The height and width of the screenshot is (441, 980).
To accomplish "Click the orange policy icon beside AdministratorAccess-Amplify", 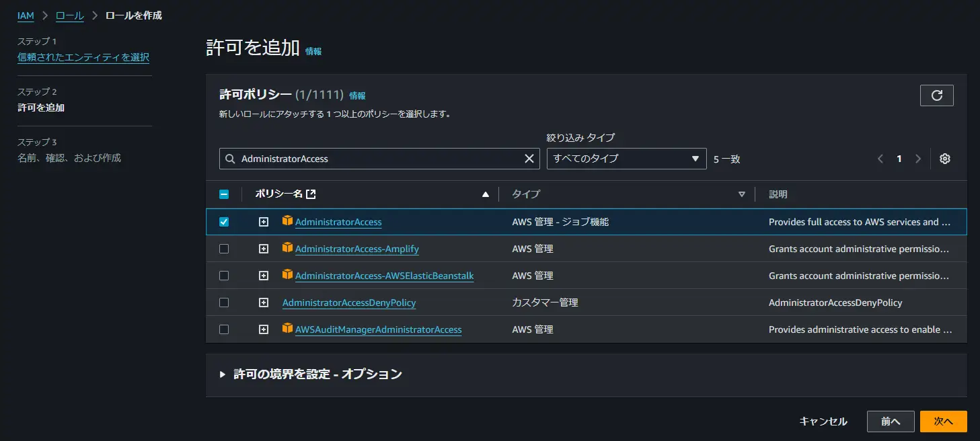I will click(x=288, y=247).
